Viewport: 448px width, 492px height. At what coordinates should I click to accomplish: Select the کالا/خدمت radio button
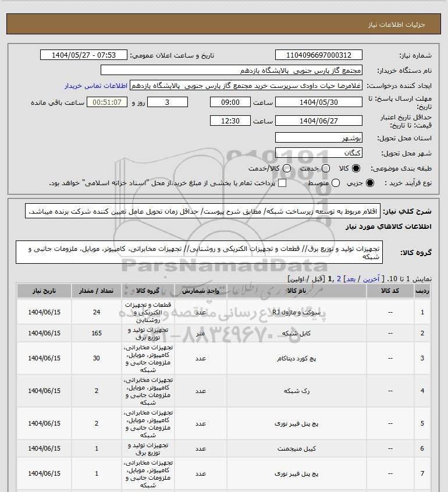coord(286,168)
